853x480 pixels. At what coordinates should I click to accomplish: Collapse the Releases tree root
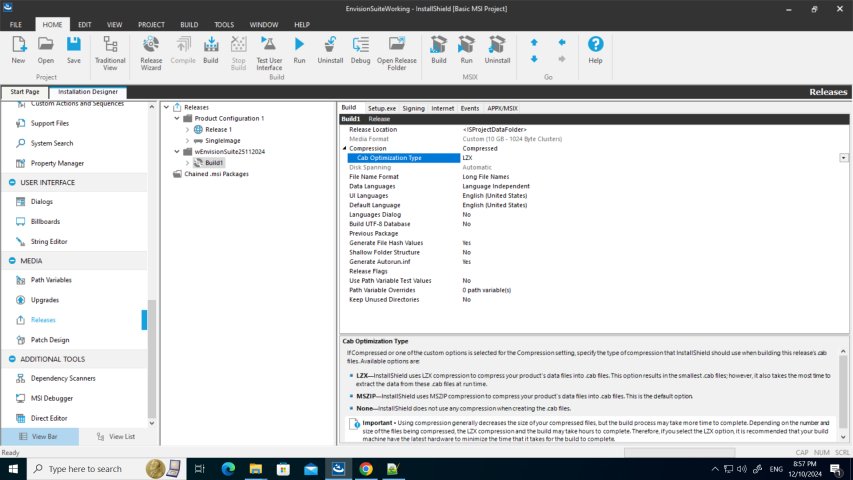166,107
